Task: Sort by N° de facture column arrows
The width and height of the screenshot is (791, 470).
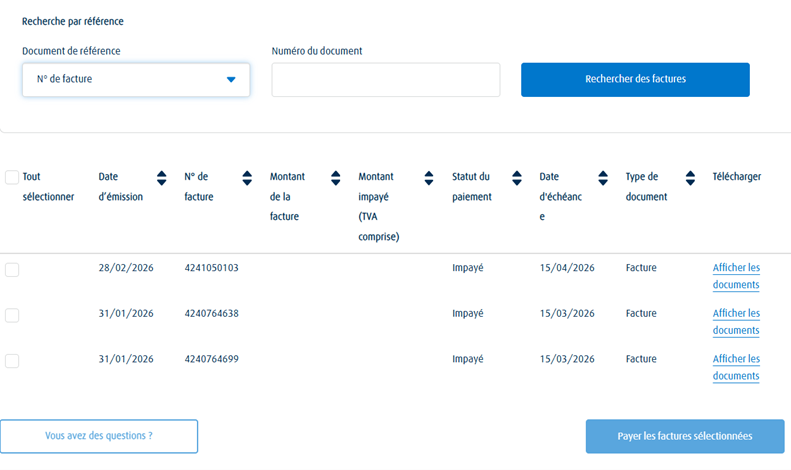Action: point(247,178)
